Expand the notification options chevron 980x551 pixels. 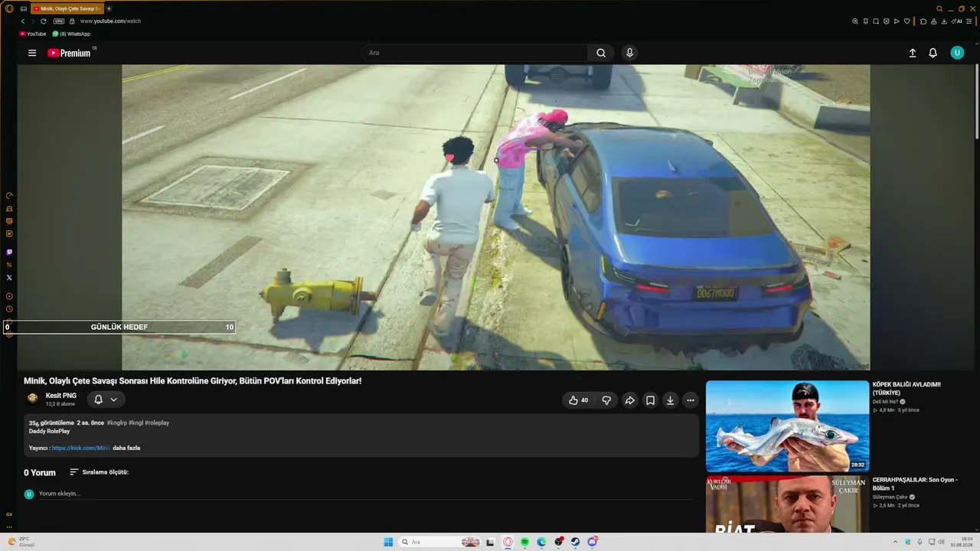(114, 399)
